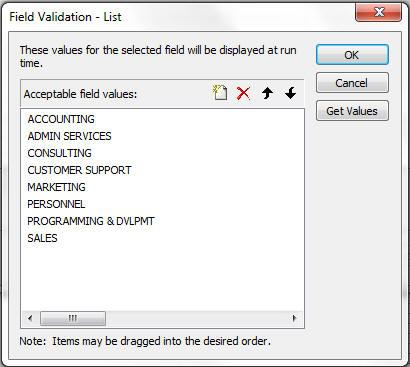Image resolution: width=410 pixels, height=367 pixels.
Task: Click the new value icon
Action: (x=220, y=93)
